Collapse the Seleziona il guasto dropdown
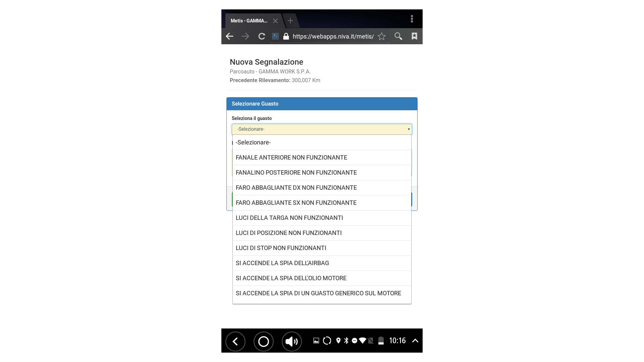 321,129
